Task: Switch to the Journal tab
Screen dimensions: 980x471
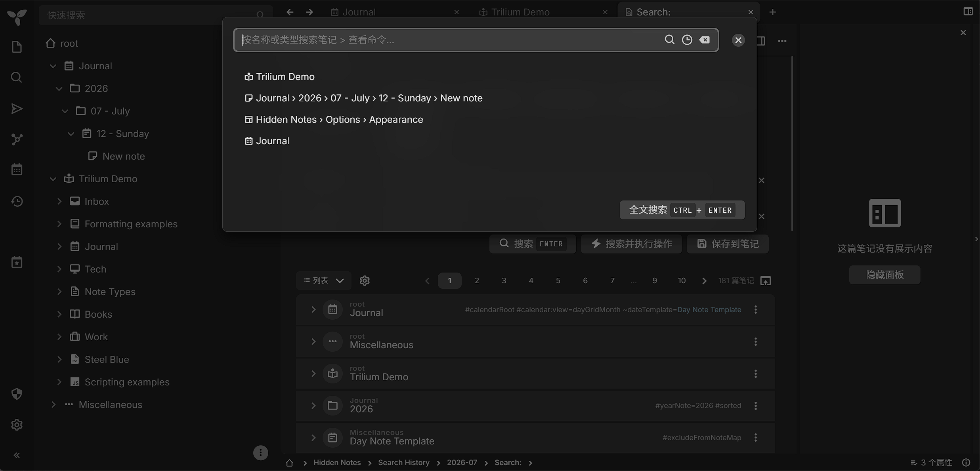Action: 395,12
